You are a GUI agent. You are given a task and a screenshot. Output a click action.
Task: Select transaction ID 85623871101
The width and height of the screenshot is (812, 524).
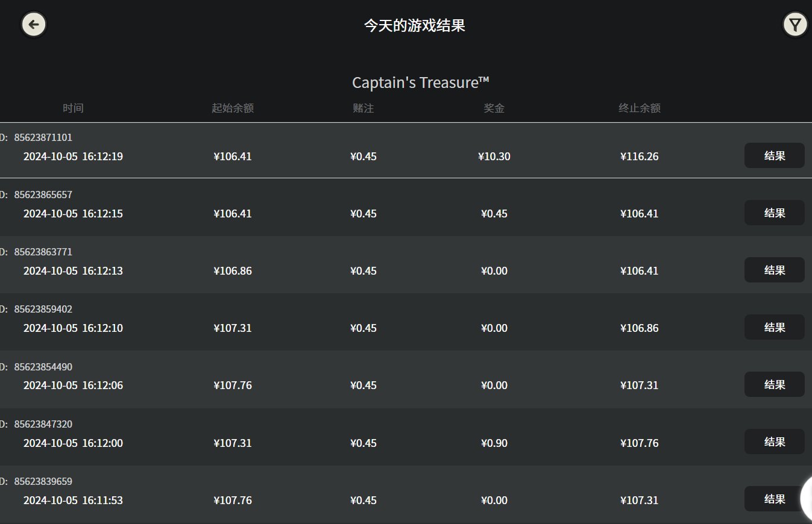(43, 137)
